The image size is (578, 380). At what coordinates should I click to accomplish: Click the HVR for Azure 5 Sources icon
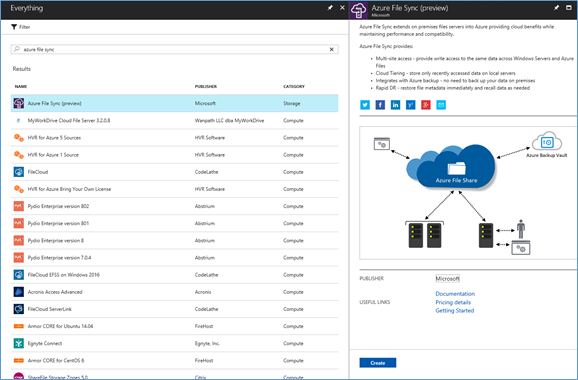(x=19, y=138)
